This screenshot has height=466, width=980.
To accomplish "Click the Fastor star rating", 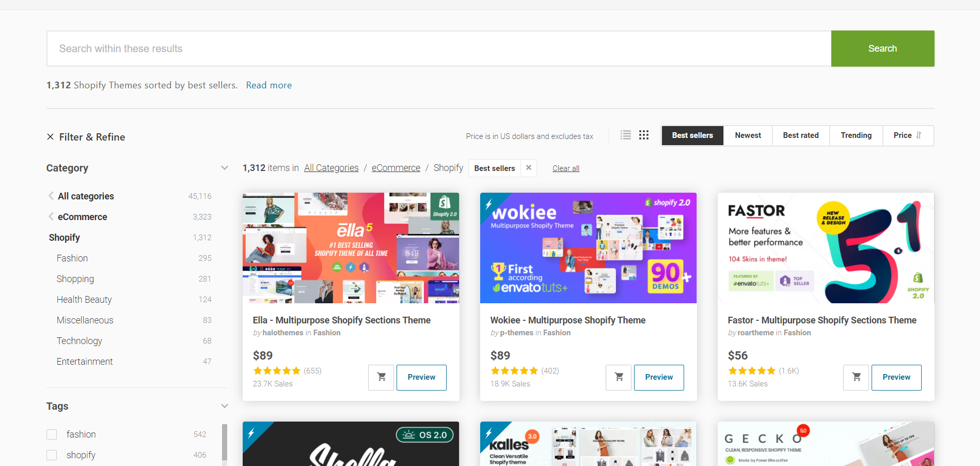I will 752,371.
